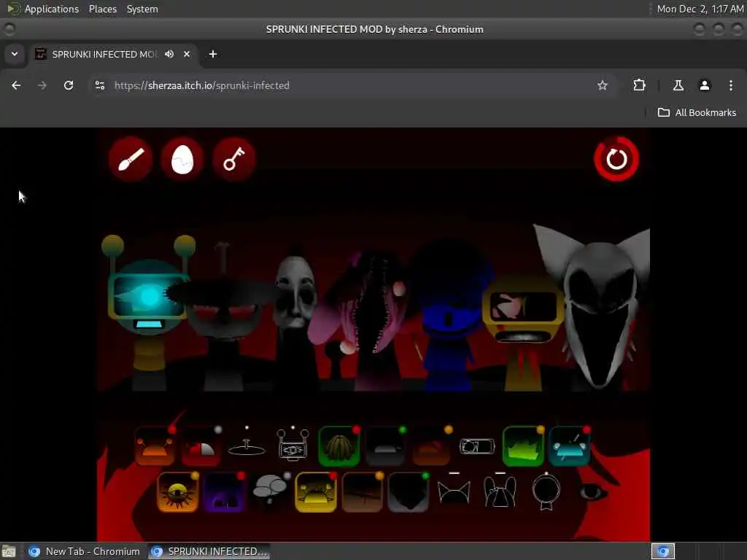Select the yellow antennae sound icon

point(316,492)
